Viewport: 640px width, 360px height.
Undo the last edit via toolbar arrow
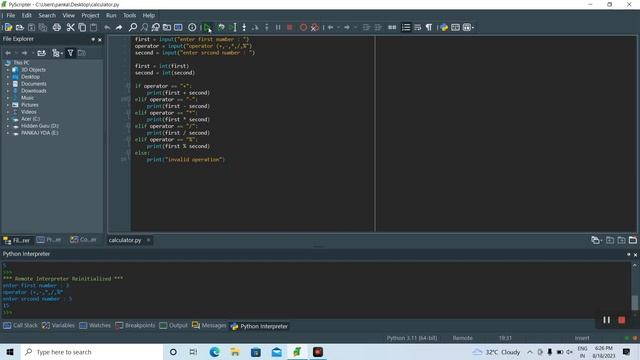click(x=107, y=27)
